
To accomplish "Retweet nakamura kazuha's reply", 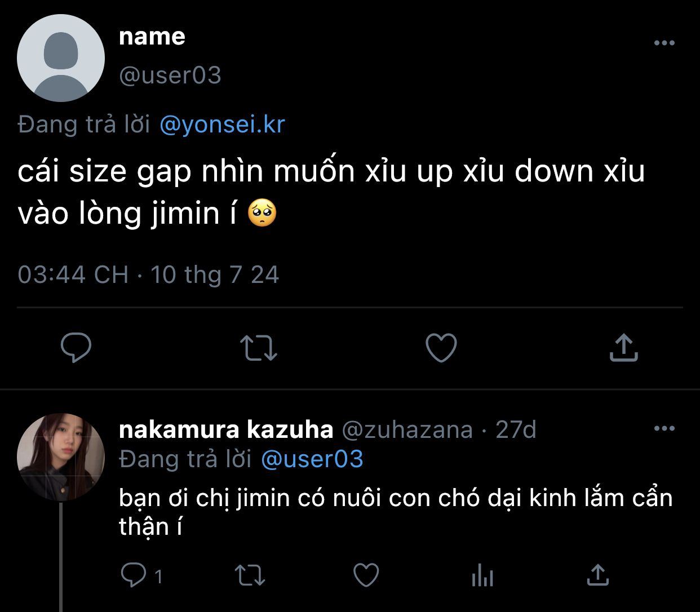I will pos(249,575).
